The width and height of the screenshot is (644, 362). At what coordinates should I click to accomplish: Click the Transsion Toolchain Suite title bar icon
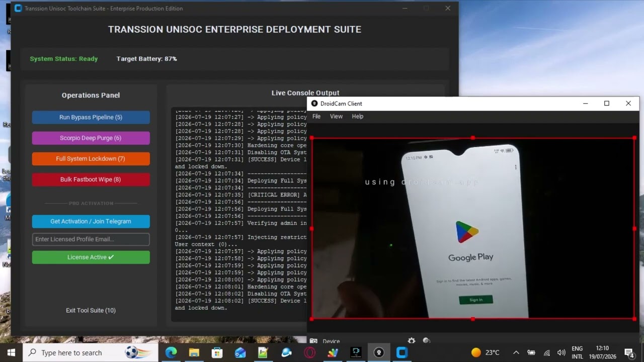pos(18,9)
